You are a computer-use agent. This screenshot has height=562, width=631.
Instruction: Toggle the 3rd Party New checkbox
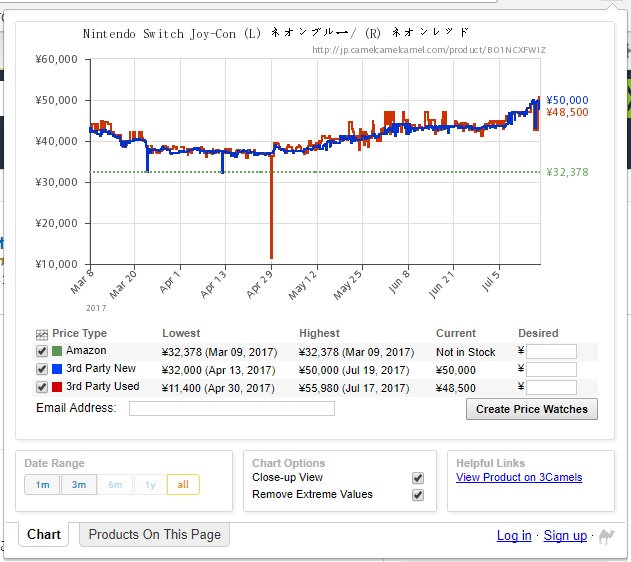click(42, 369)
